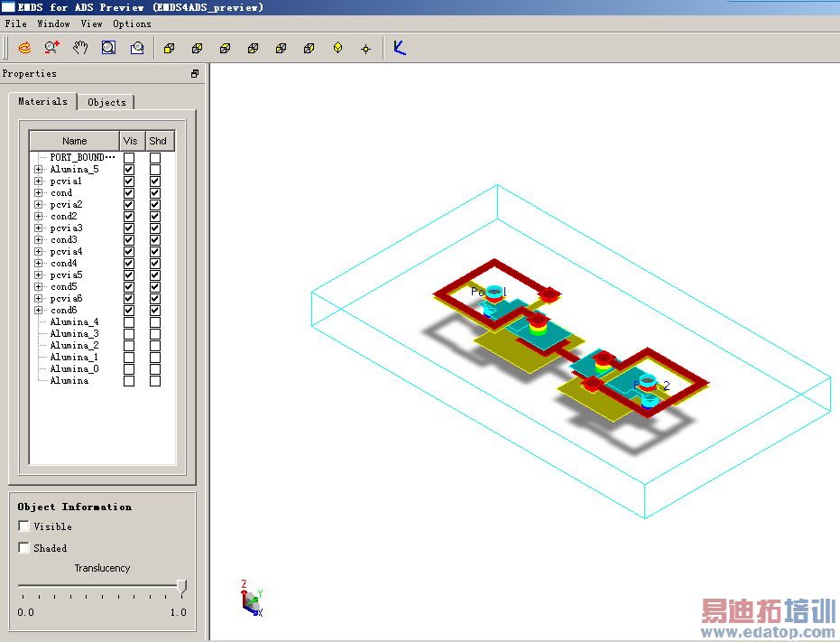Switch to top face cube view
This screenshot has height=642, width=840.
coord(225,49)
